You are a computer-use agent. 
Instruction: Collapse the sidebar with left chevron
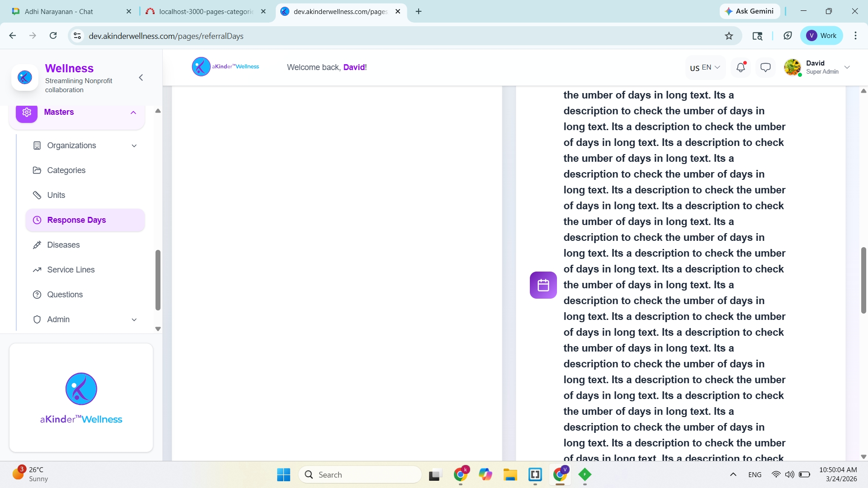(141, 78)
